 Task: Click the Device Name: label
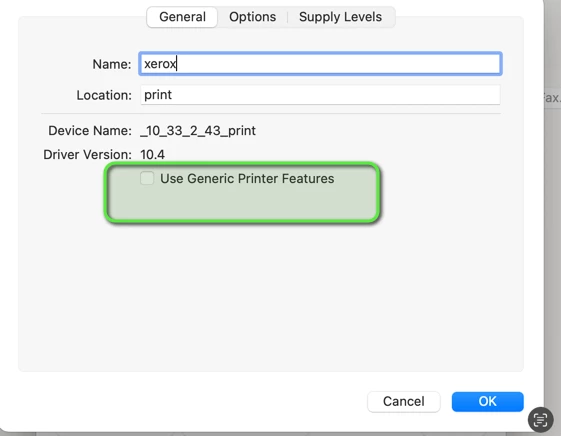pos(90,131)
